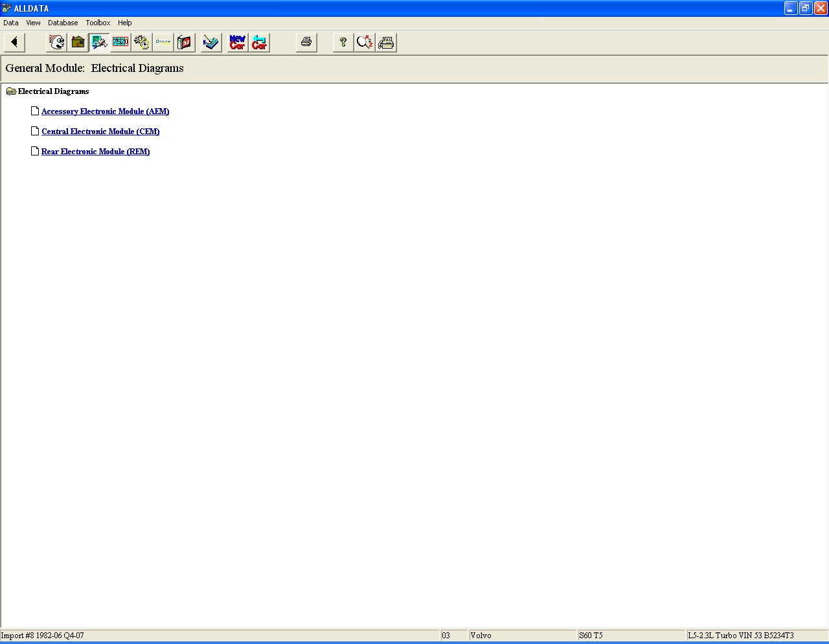Open the Database menu
The height and width of the screenshot is (644, 829).
coord(63,23)
